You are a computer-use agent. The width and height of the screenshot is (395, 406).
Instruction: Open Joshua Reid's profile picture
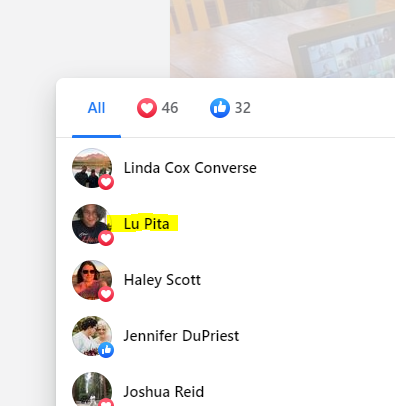click(92, 389)
